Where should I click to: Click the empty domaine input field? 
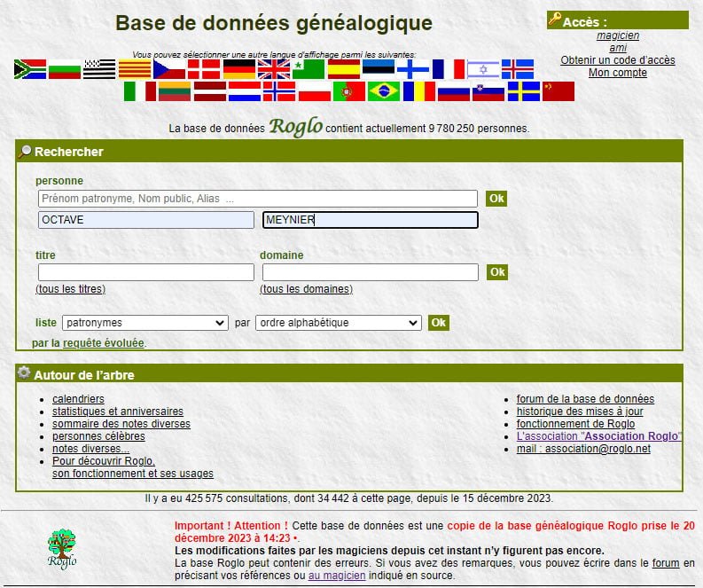coord(371,272)
